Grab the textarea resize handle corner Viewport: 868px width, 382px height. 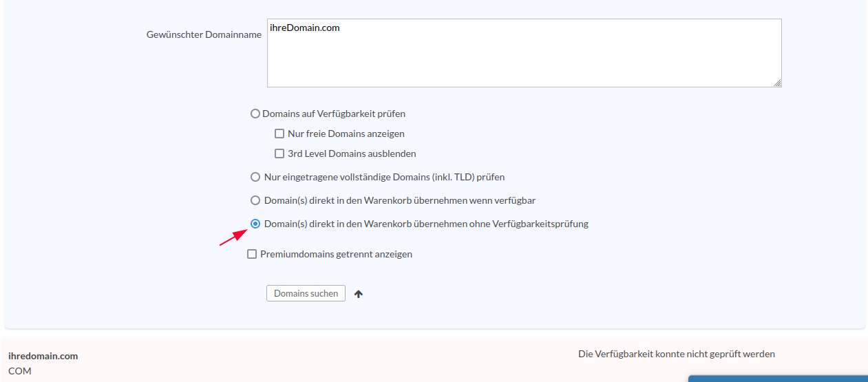(777, 83)
